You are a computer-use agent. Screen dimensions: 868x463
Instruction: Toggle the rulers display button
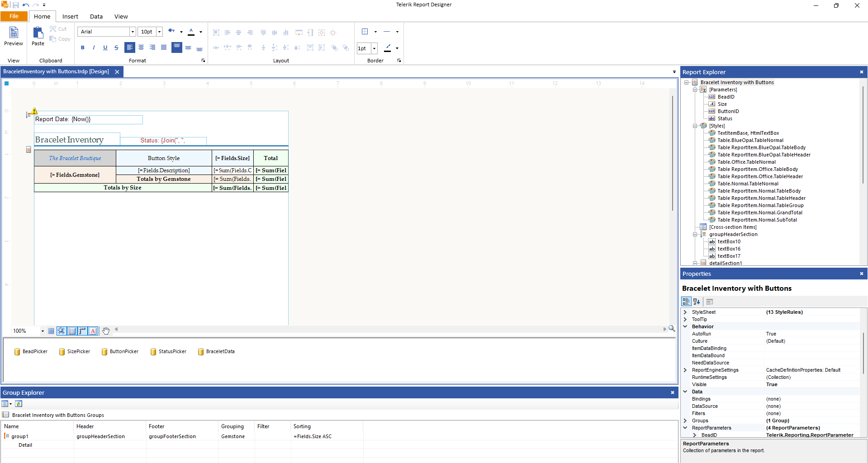82,331
